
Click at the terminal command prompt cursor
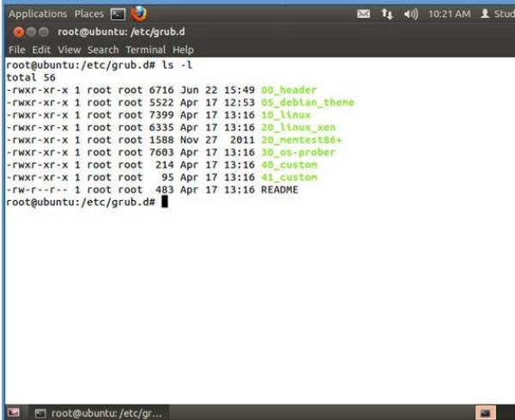[164, 203]
